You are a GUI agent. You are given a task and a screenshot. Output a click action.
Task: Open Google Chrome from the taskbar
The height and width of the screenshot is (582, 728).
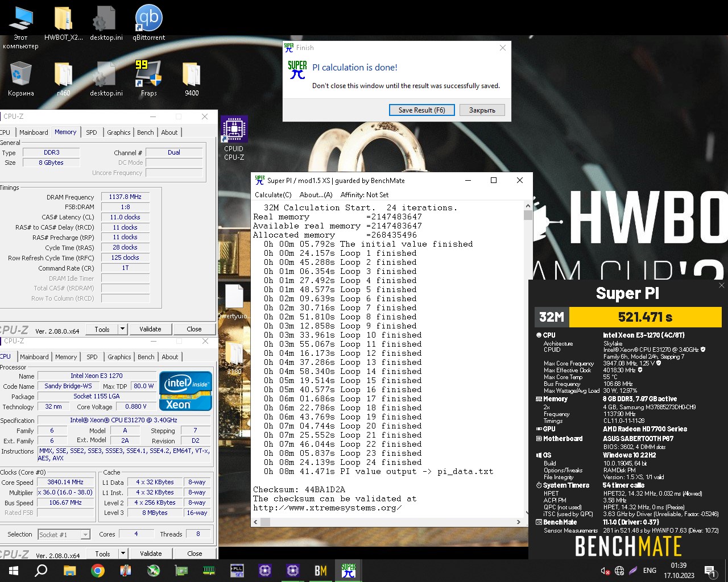pyautogui.click(x=97, y=571)
